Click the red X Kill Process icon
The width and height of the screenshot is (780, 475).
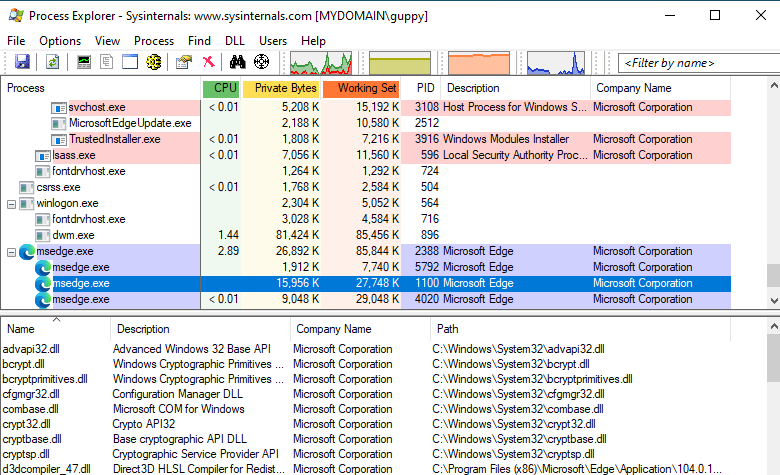pyautogui.click(x=208, y=62)
